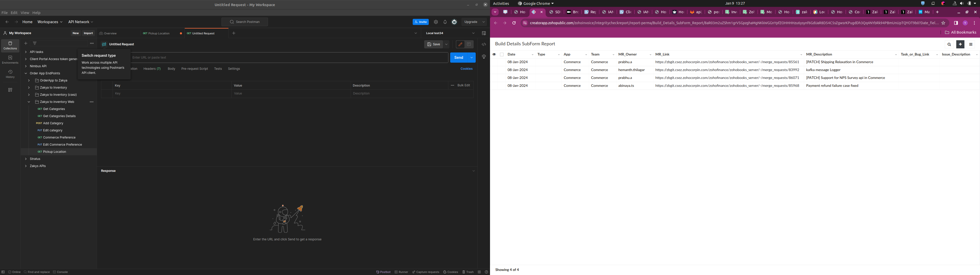Open the Environments sidebar panel
Viewport: 980px width, 275px height.
pyautogui.click(x=10, y=60)
